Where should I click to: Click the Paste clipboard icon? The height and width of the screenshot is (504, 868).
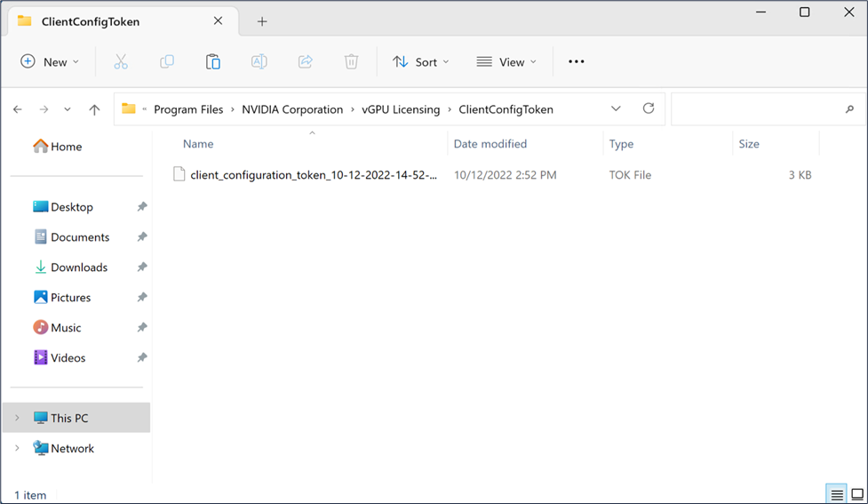[x=212, y=61]
